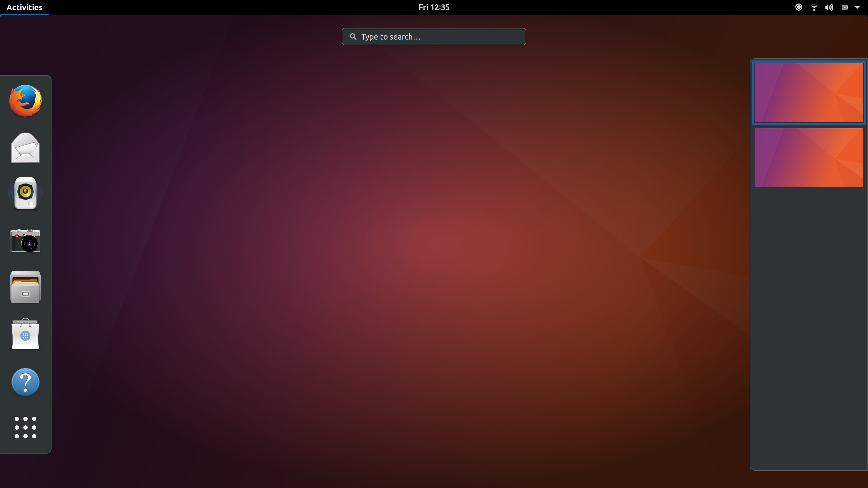Select the second workspace thumbnail
868x488 pixels.
pyautogui.click(x=808, y=158)
